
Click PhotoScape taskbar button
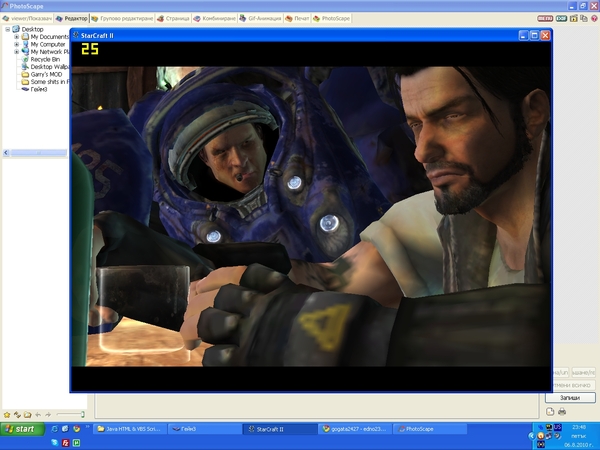[430, 429]
